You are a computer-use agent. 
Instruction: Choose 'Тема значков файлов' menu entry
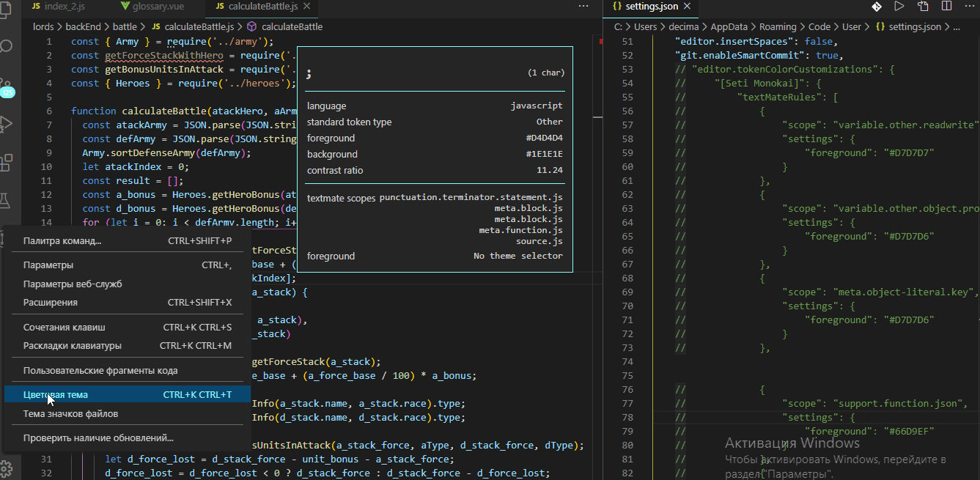[x=128, y=413]
